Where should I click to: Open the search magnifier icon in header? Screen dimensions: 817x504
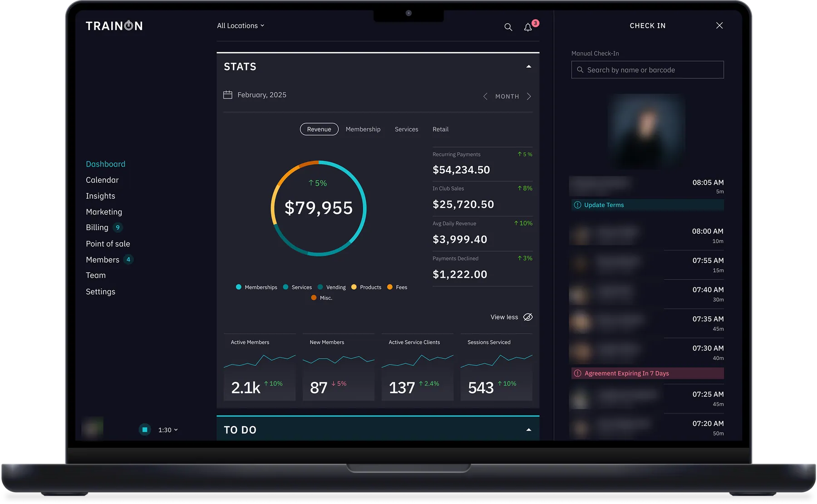(x=508, y=27)
